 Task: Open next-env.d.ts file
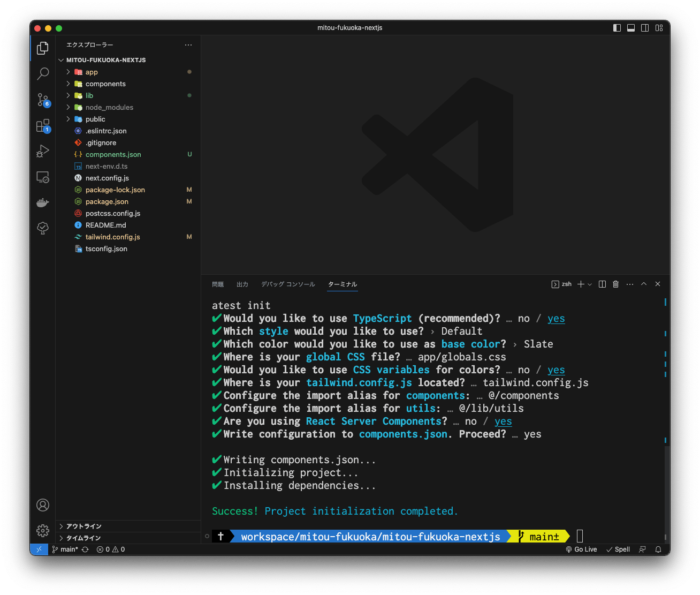128,167
